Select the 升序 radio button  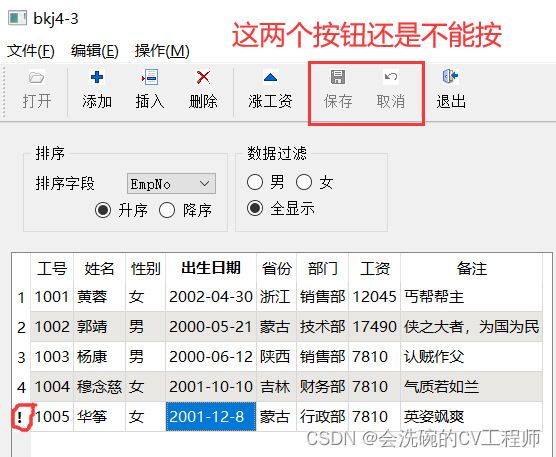point(103,210)
